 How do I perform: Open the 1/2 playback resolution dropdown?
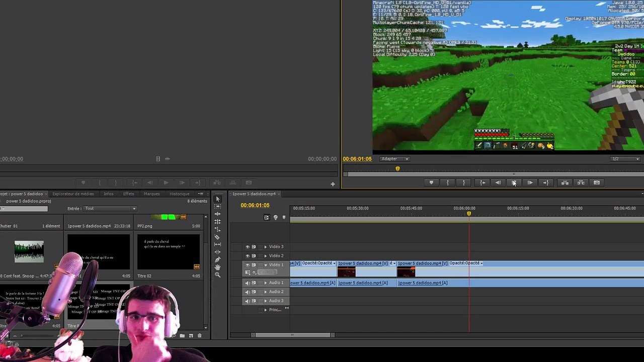[626, 159]
